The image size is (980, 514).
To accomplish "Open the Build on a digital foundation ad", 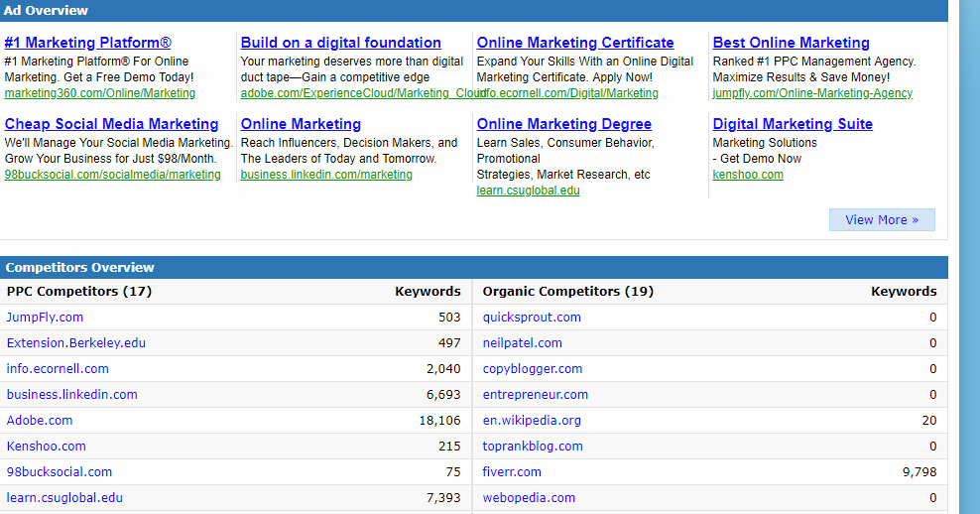I will click(340, 43).
